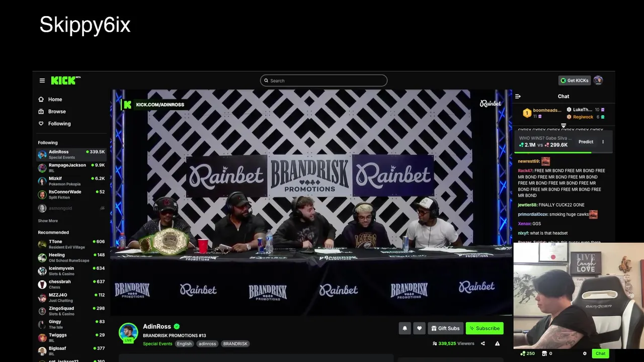Click the verified badge next to AdinRoss
This screenshot has height=362, width=644.
pos(177,326)
